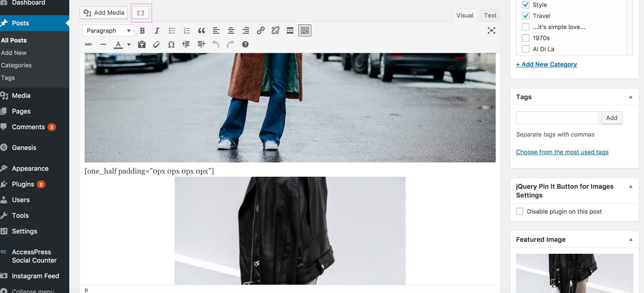
Task: Check the 1970s category
Action: click(526, 38)
